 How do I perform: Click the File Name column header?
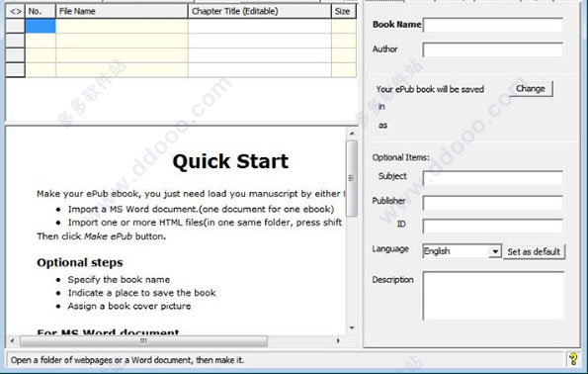[x=122, y=11]
